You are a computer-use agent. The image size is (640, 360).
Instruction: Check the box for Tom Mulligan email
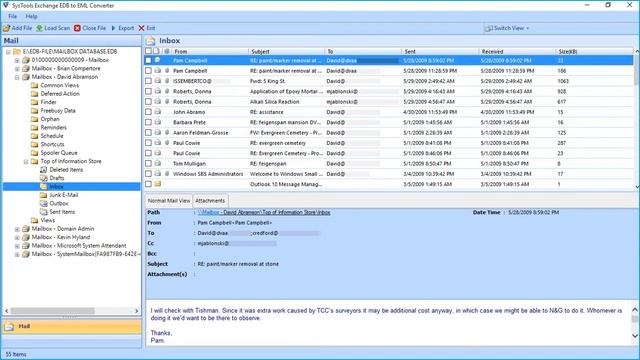click(x=149, y=163)
